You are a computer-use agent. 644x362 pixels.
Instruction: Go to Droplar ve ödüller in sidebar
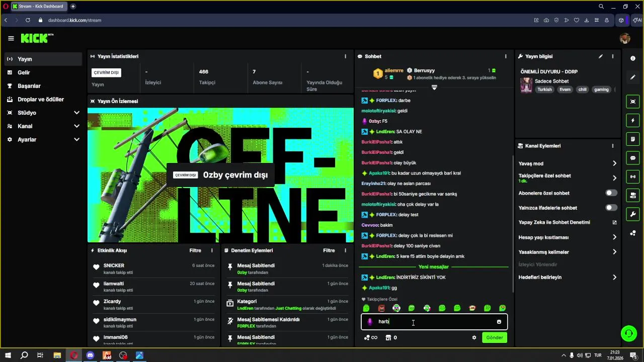(x=43, y=100)
